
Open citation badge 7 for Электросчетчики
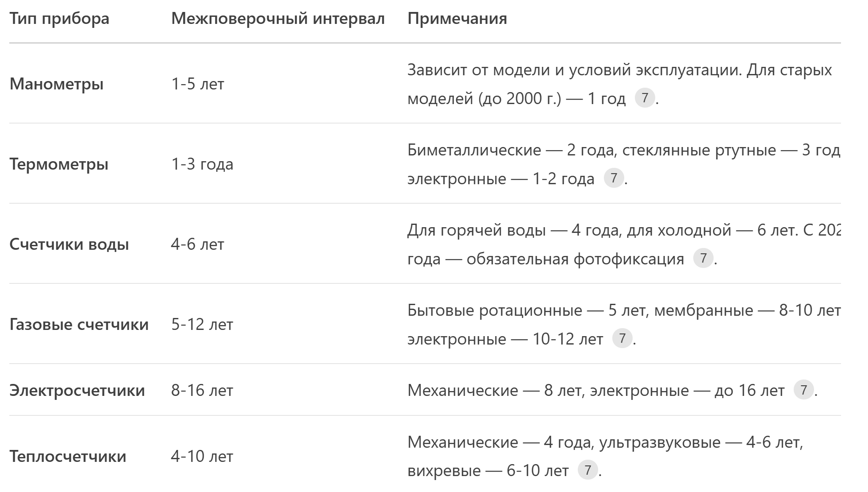pos(803,390)
